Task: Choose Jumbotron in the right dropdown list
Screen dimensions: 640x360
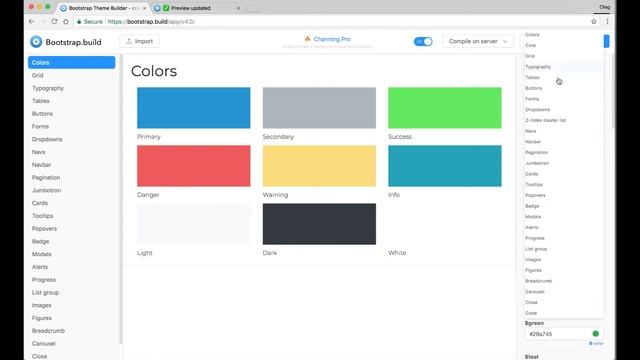Action: pos(563,163)
